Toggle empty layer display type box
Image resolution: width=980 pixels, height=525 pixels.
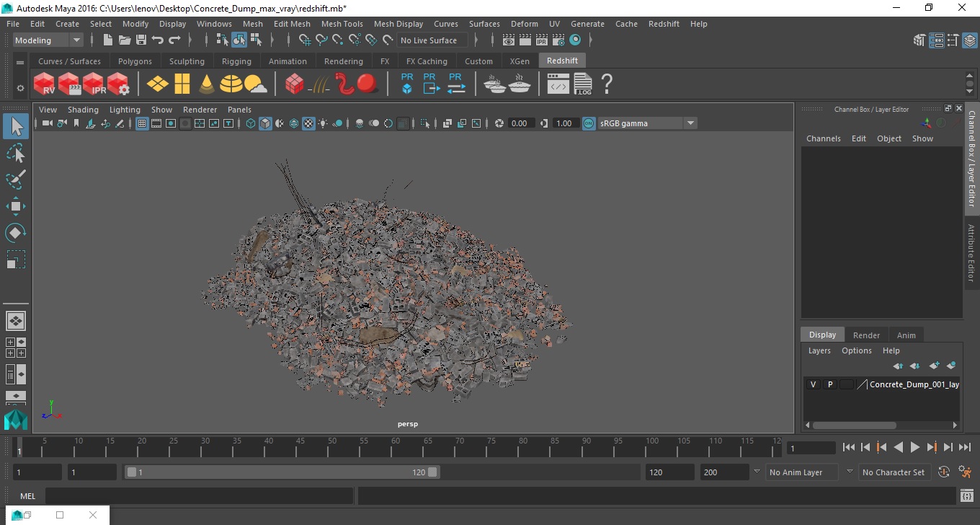[x=847, y=384]
